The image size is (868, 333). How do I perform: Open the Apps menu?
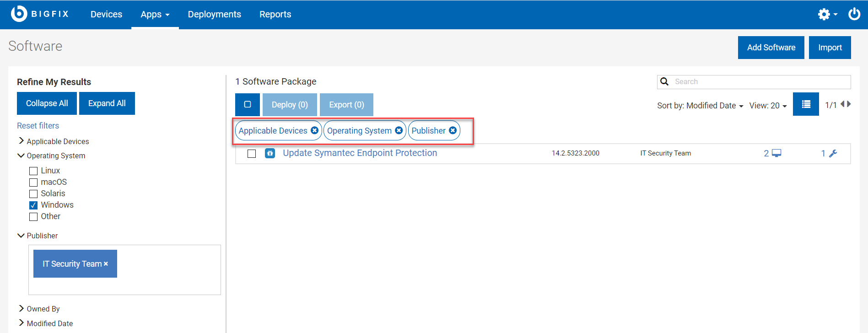155,14
